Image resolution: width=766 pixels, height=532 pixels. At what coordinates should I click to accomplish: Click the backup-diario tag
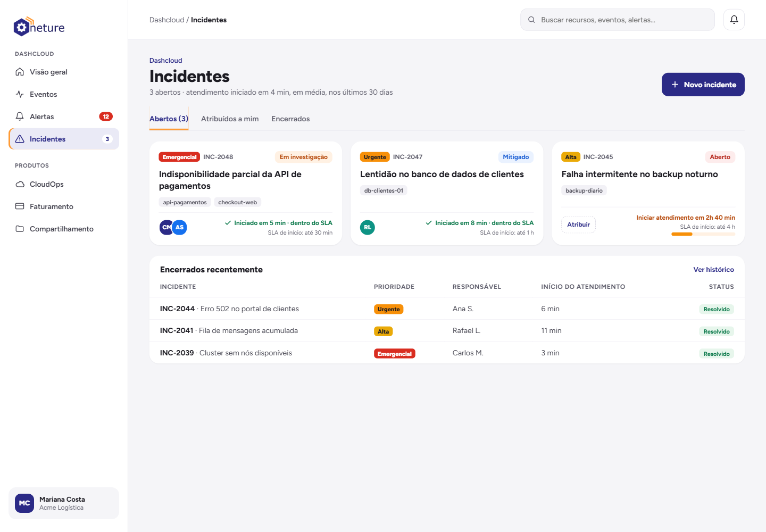tap(584, 190)
